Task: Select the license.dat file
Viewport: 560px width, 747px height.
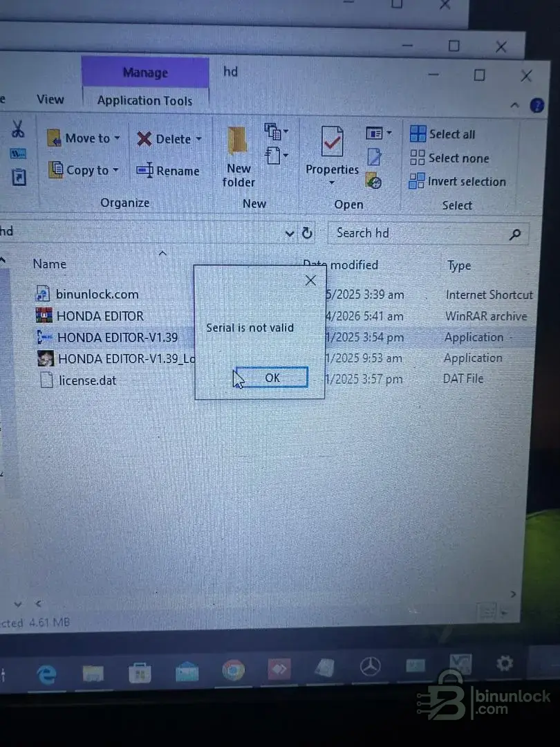Action: [87, 380]
